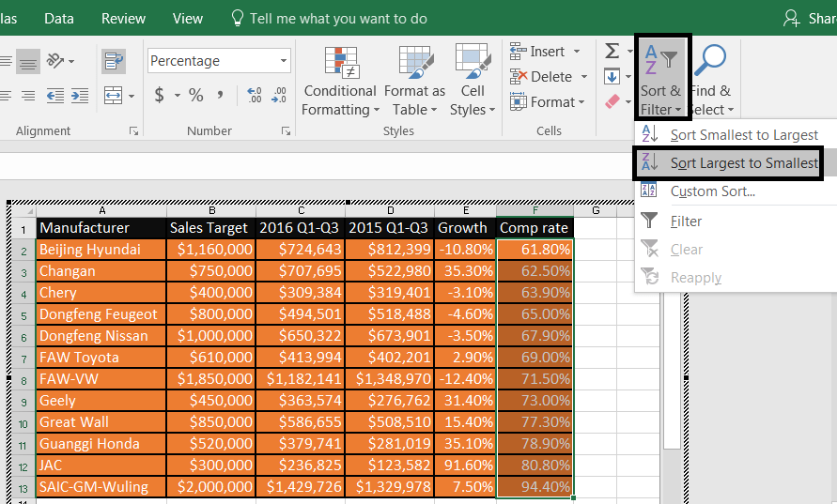Click the Fill down arrow icon
The height and width of the screenshot is (504, 837).
(612, 76)
